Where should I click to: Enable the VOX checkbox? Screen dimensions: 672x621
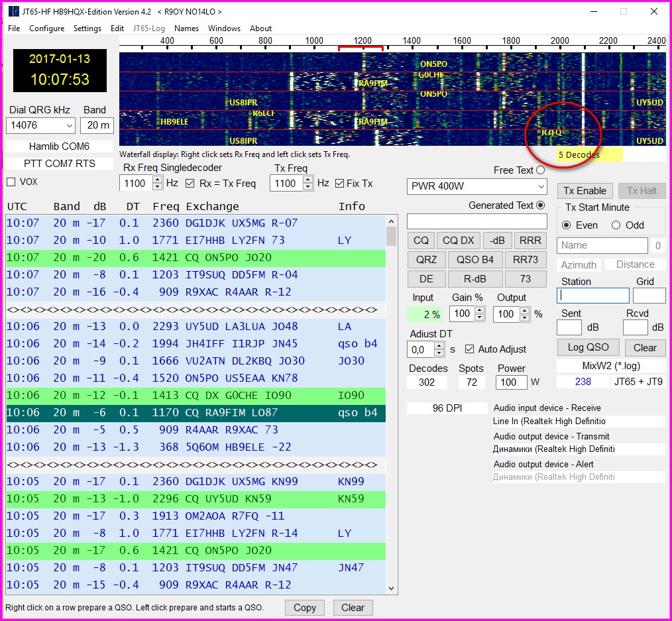point(11,182)
